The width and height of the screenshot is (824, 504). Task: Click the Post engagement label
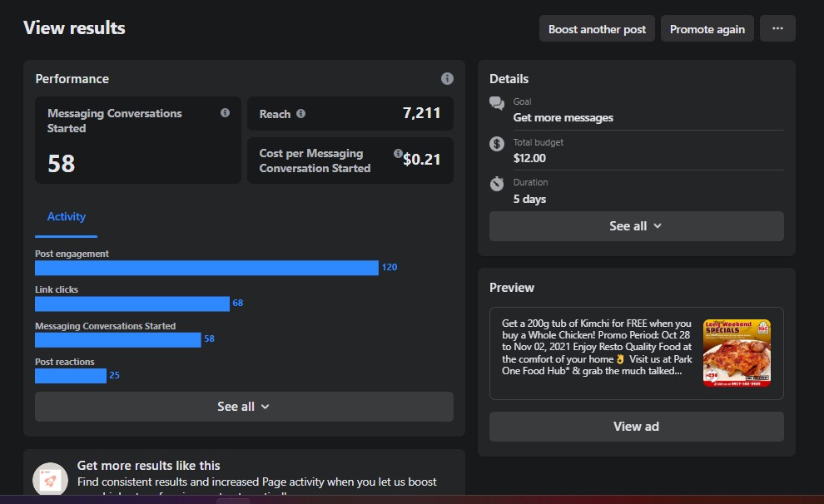point(72,254)
